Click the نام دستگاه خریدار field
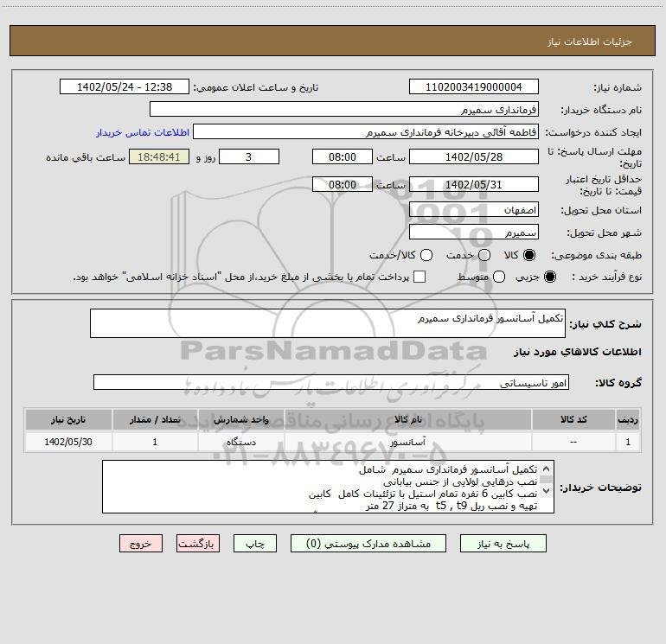This screenshot has width=666, height=644. click(344, 109)
